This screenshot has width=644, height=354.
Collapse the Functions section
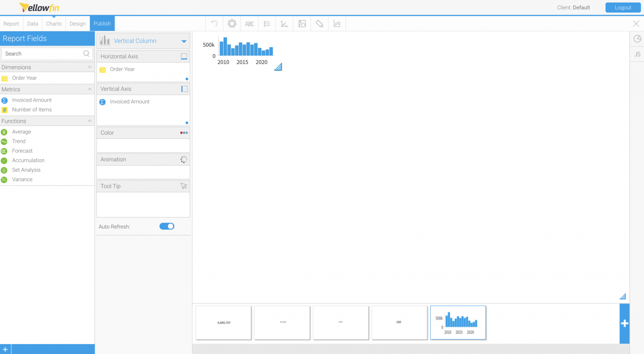pyautogui.click(x=89, y=121)
